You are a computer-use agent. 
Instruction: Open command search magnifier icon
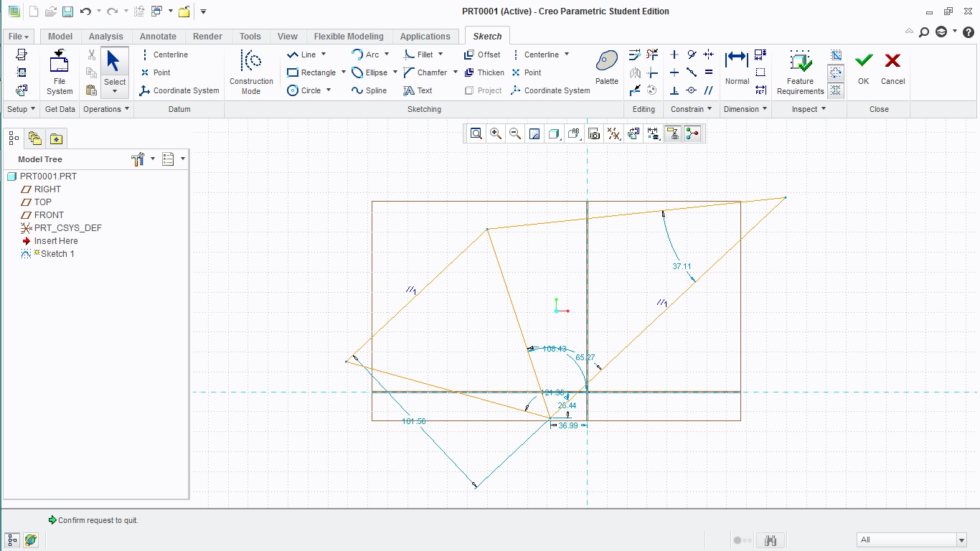(x=924, y=32)
